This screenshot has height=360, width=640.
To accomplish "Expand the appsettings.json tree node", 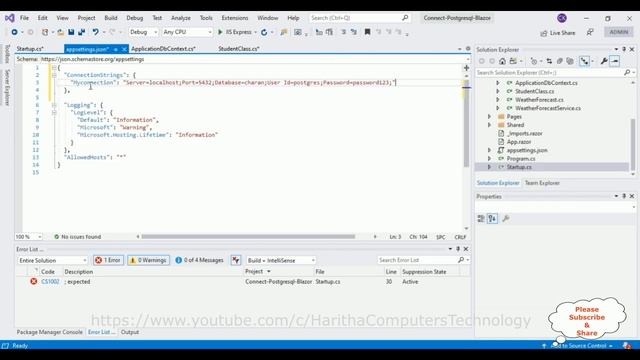I will click(489, 150).
